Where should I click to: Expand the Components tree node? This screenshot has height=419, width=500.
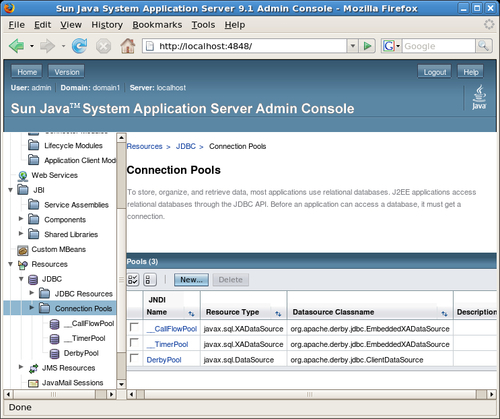coord(21,219)
